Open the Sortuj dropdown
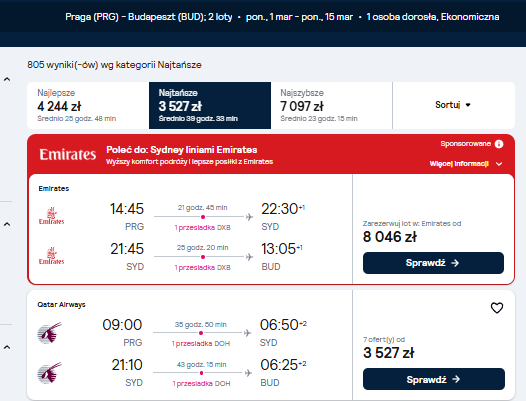This screenshot has height=401, width=526. point(453,105)
